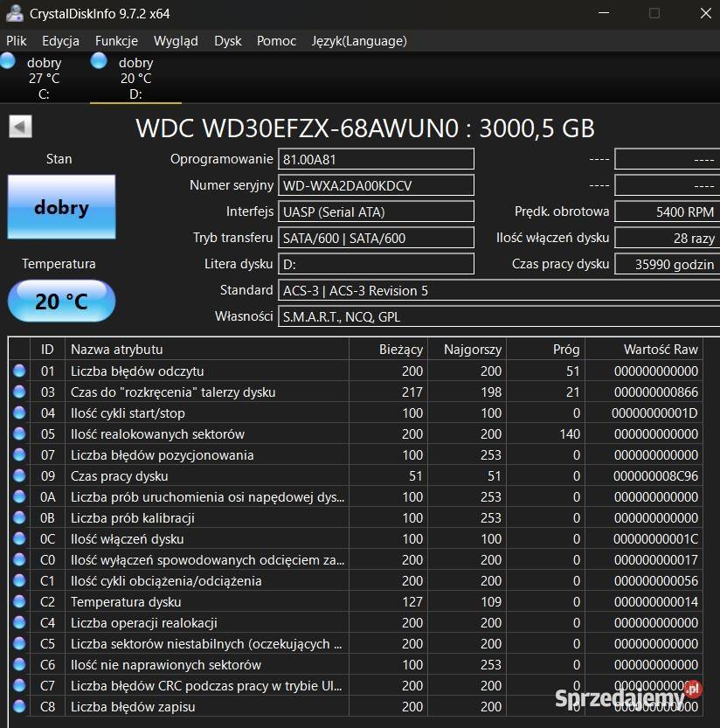Click status orb for attribute 07 row
720x728 pixels.
(x=19, y=454)
